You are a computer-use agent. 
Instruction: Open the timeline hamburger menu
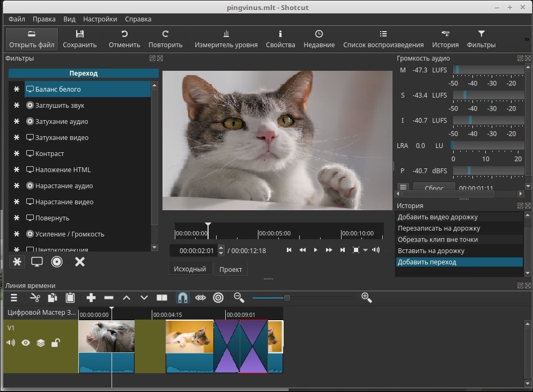point(14,298)
